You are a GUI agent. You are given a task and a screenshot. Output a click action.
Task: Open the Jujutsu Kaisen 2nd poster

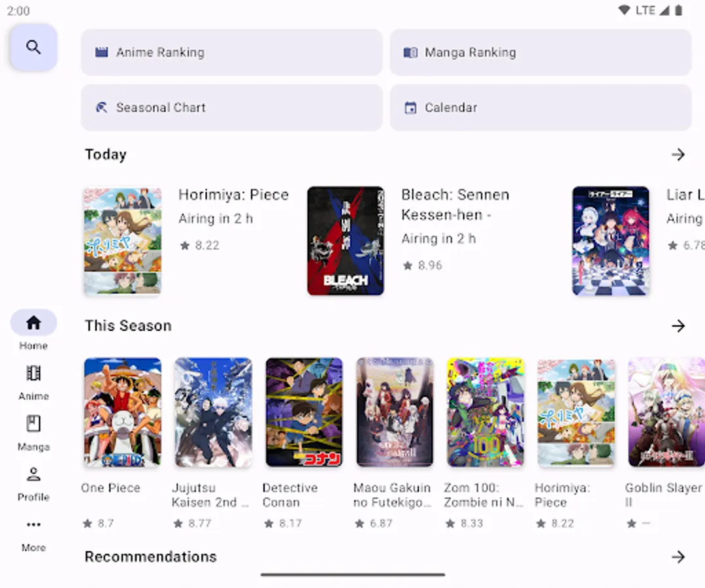[213, 412]
